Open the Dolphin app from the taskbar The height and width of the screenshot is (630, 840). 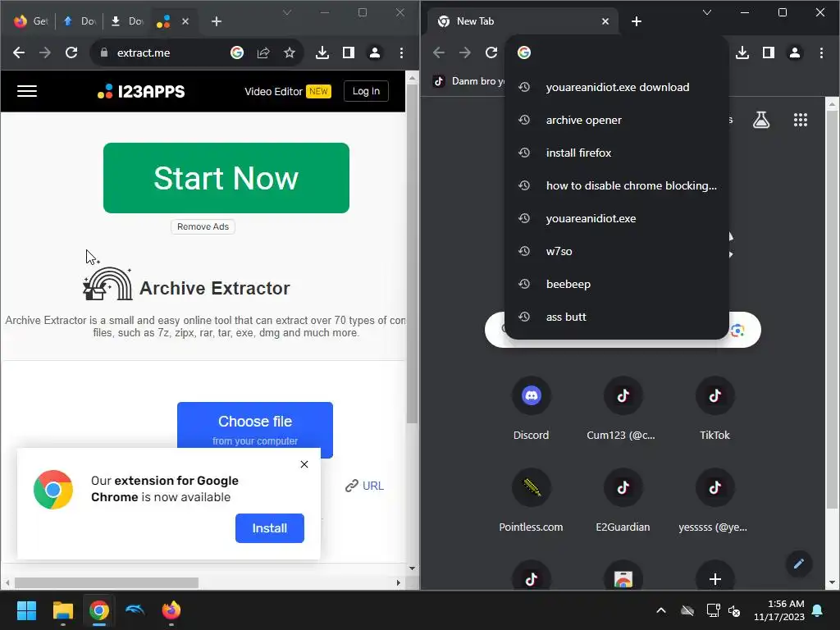click(135, 610)
